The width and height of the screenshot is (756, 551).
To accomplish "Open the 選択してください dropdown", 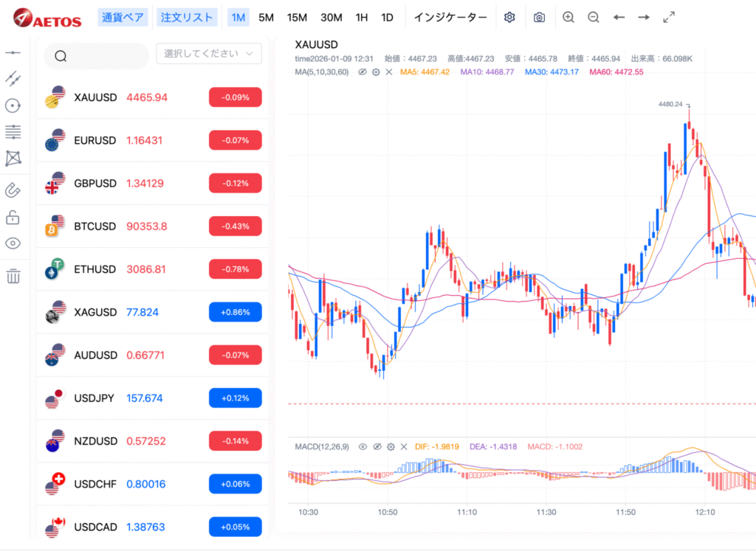I will 209,54.
